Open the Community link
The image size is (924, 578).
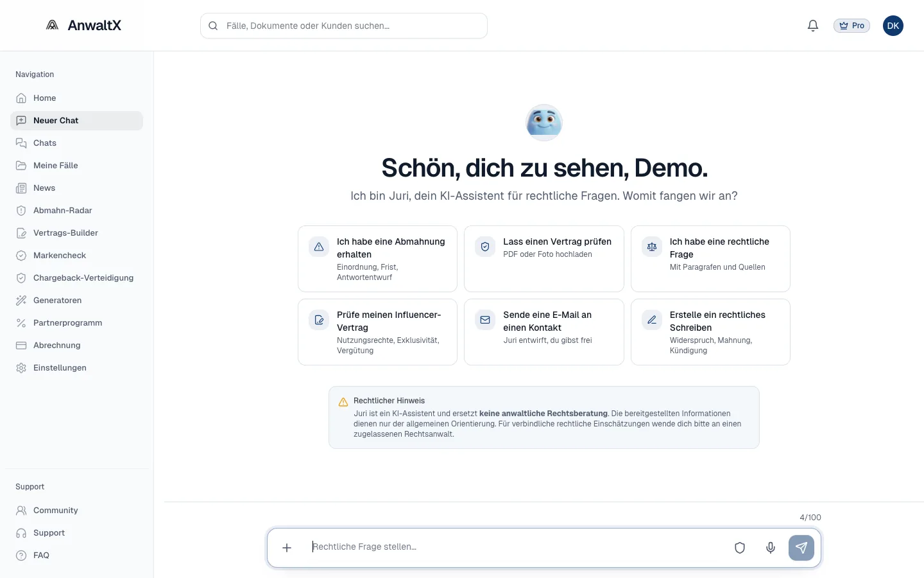pyautogui.click(x=76, y=511)
